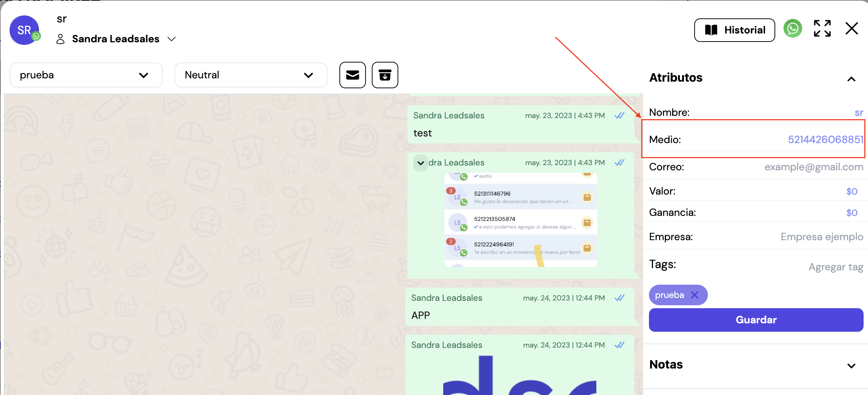Click the Correo email input field
This screenshot has height=395, width=868.
click(x=813, y=167)
